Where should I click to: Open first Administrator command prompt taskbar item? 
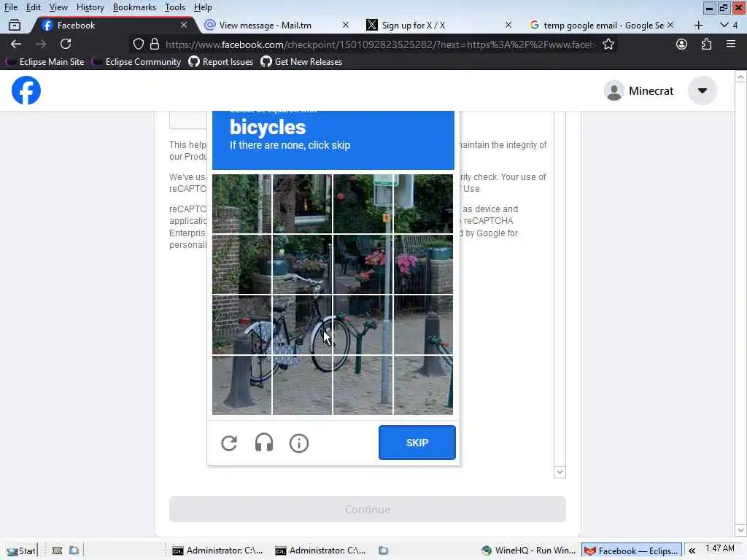click(x=217, y=551)
